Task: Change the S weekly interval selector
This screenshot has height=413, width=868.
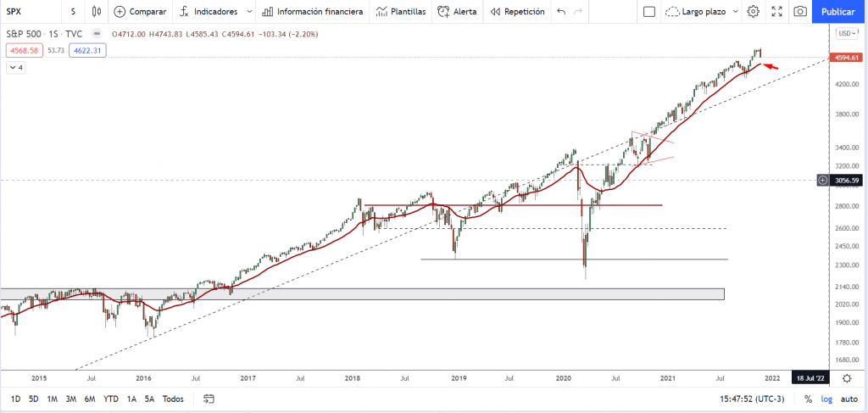Action: (x=73, y=11)
